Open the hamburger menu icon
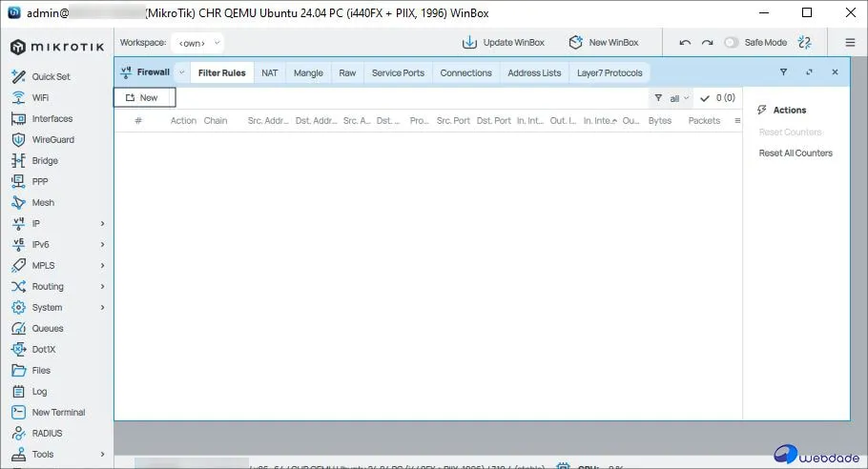The width and height of the screenshot is (868, 469). [850, 43]
